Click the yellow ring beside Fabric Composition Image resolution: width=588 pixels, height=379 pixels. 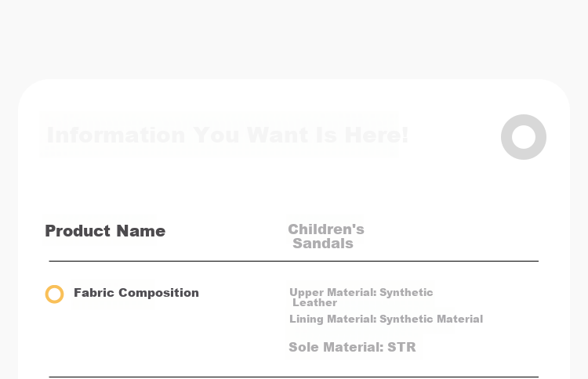[x=54, y=294]
